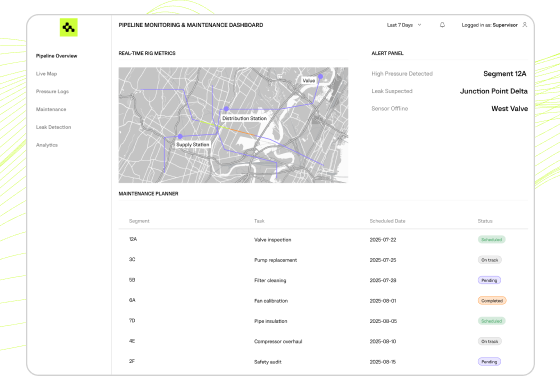Click the Valve marker dot on map
The width and height of the screenshot is (560, 390).
click(x=320, y=76)
